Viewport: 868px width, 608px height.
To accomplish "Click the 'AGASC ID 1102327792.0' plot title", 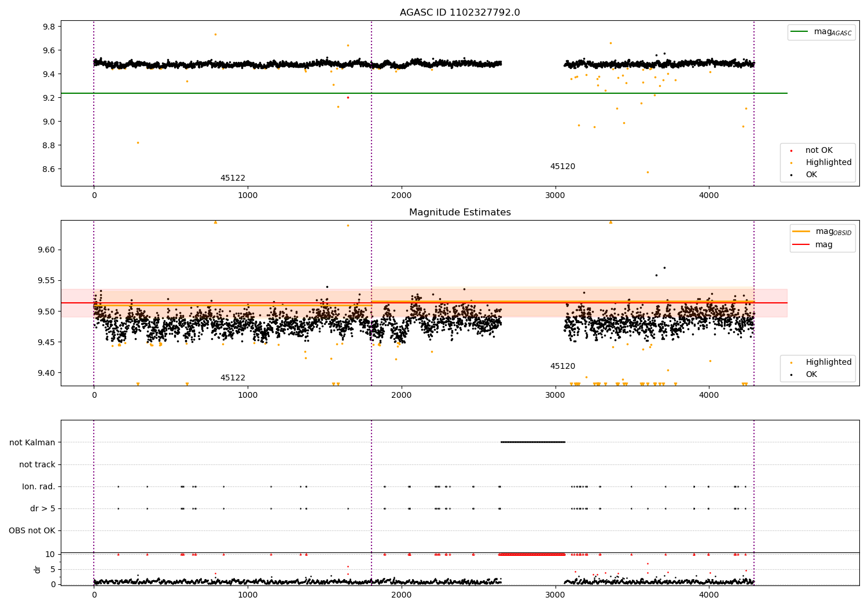I will coord(459,13).
